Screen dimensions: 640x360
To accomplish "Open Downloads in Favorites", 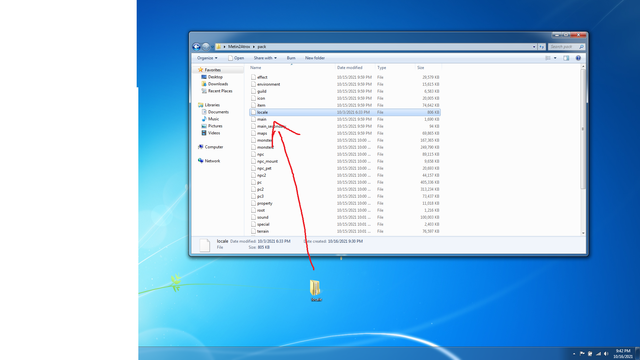I will pos(215,84).
